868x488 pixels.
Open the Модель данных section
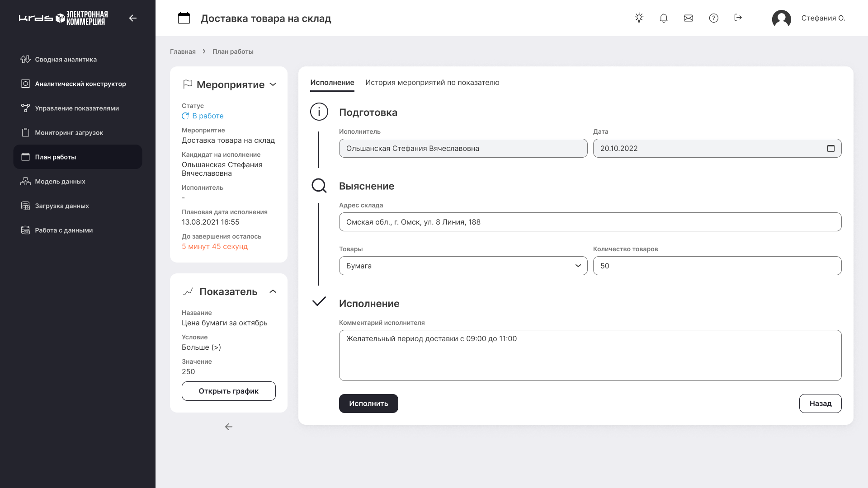[60, 181]
